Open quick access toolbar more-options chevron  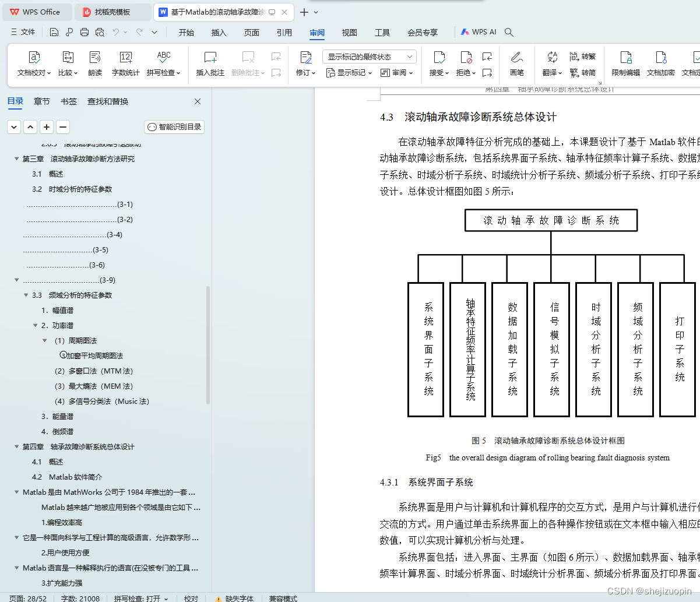coord(154,32)
